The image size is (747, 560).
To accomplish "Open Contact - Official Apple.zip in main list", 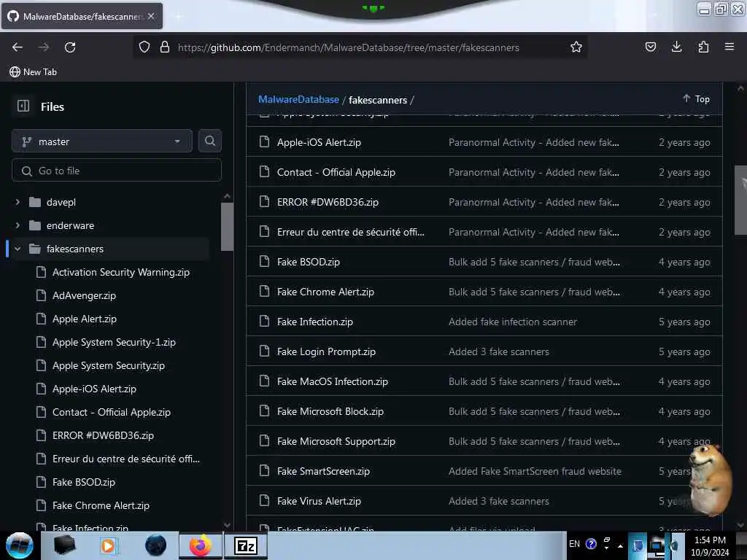I will pyautogui.click(x=336, y=172).
